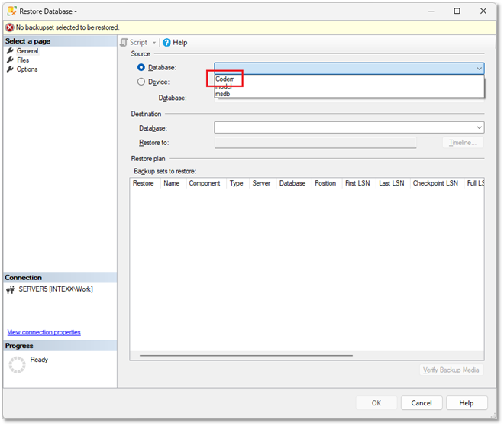This screenshot has height=426, width=504.
Task: Click the Name column header
Action: [172, 183]
